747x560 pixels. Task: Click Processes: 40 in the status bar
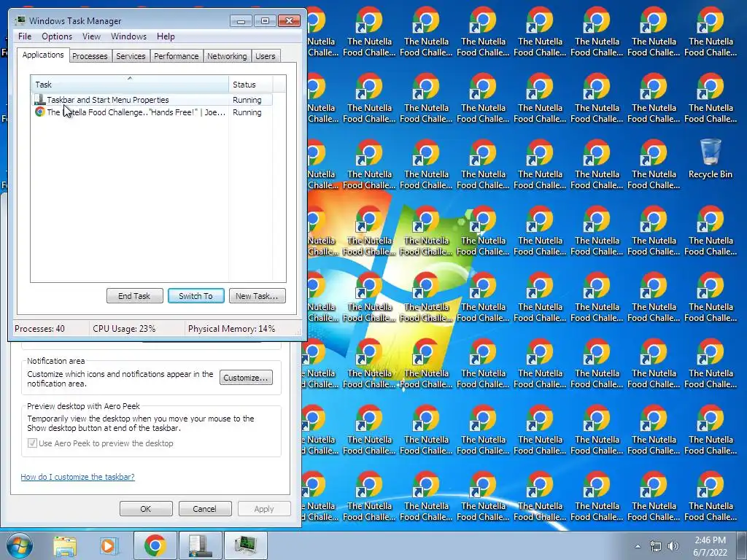[x=39, y=329]
